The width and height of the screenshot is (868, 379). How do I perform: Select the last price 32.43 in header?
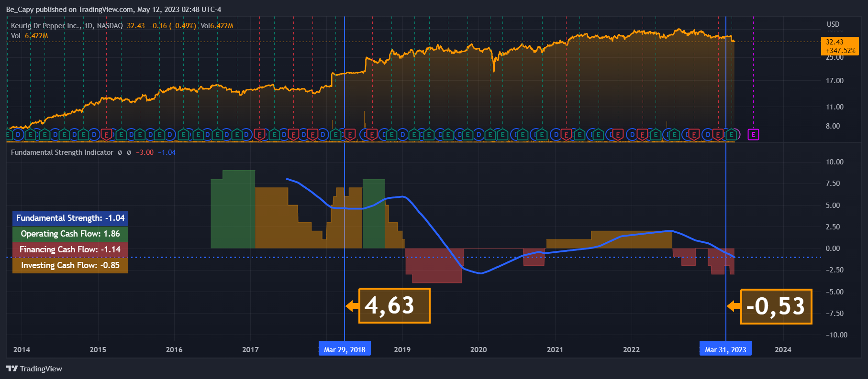(x=136, y=26)
